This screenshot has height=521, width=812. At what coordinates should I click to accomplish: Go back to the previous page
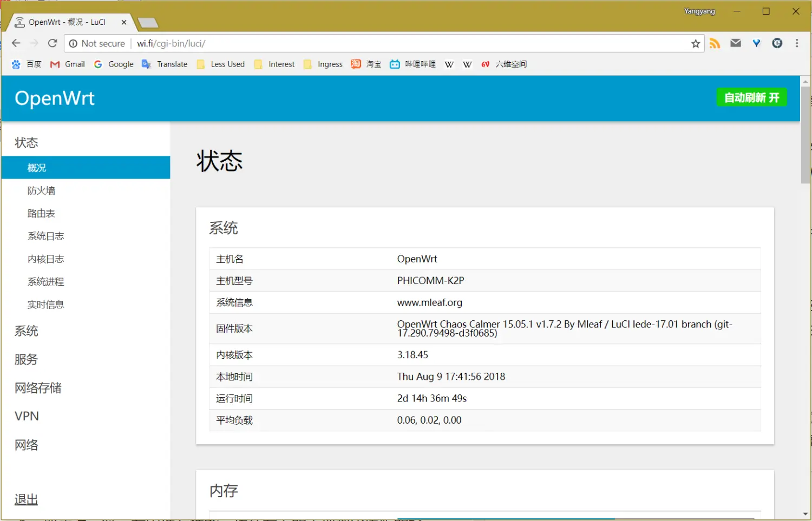click(x=16, y=43)
